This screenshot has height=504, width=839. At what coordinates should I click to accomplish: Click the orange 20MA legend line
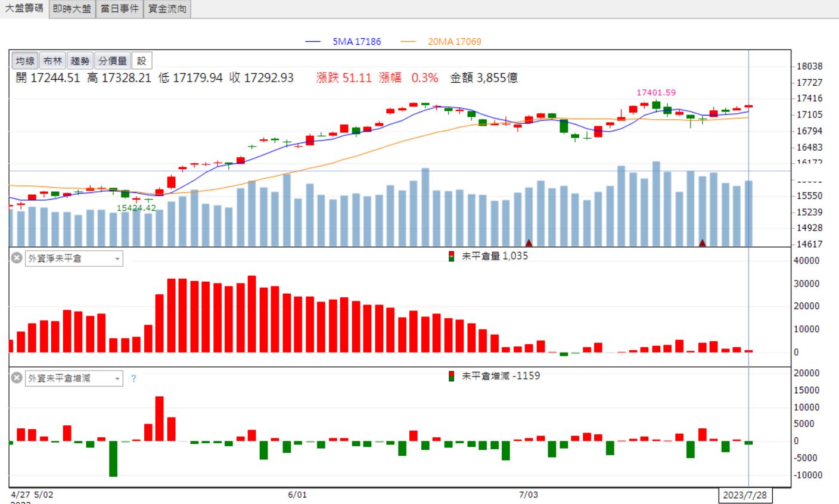click(409, 42)
